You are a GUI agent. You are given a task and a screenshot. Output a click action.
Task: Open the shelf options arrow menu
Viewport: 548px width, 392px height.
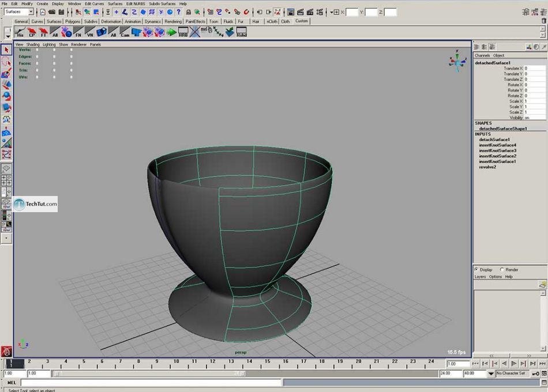(7, 36)
